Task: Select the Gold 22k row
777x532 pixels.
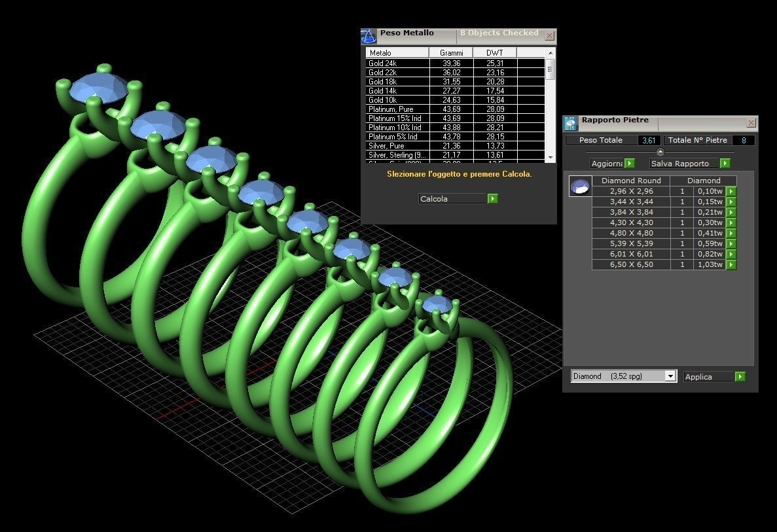Action: point(456,73)
